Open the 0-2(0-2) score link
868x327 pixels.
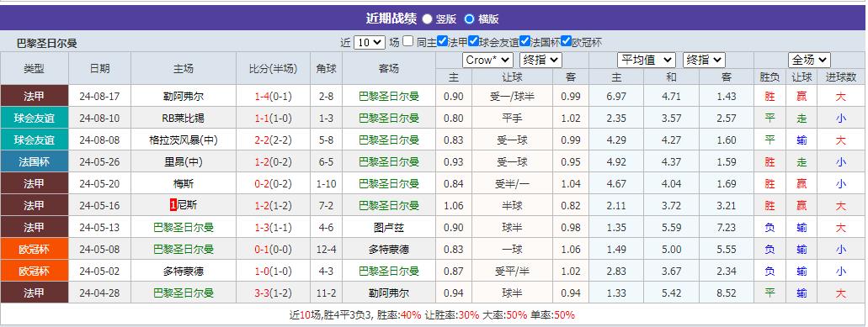coord(273,184)
